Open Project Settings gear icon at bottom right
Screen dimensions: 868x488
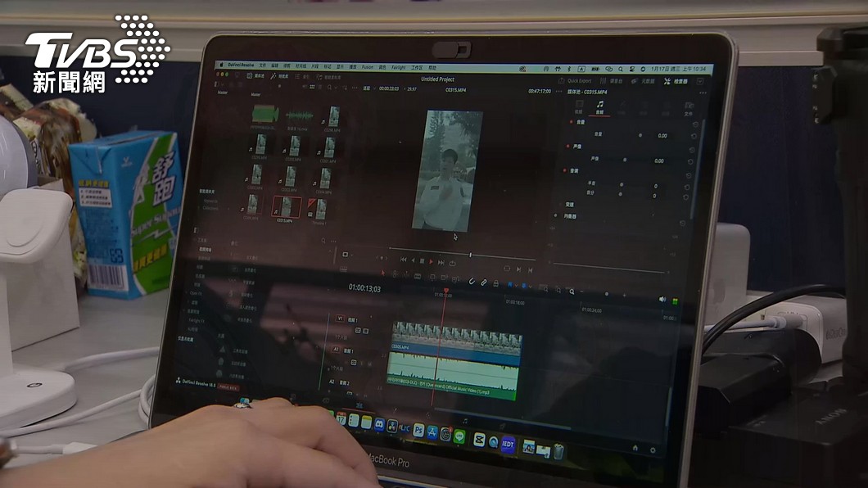click(653, 450)
